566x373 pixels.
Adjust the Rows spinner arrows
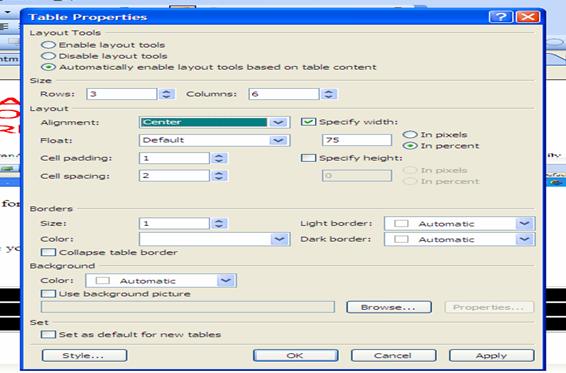point(166,94)
